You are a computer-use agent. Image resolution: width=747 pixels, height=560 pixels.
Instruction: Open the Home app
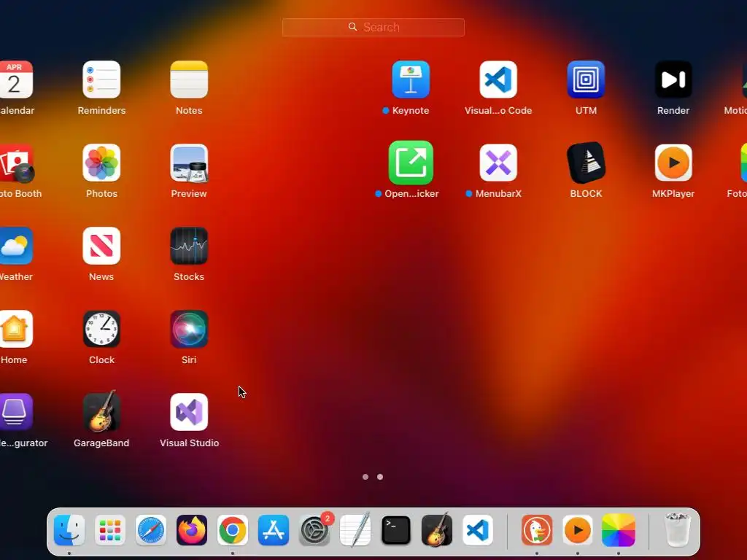[15, 329]
